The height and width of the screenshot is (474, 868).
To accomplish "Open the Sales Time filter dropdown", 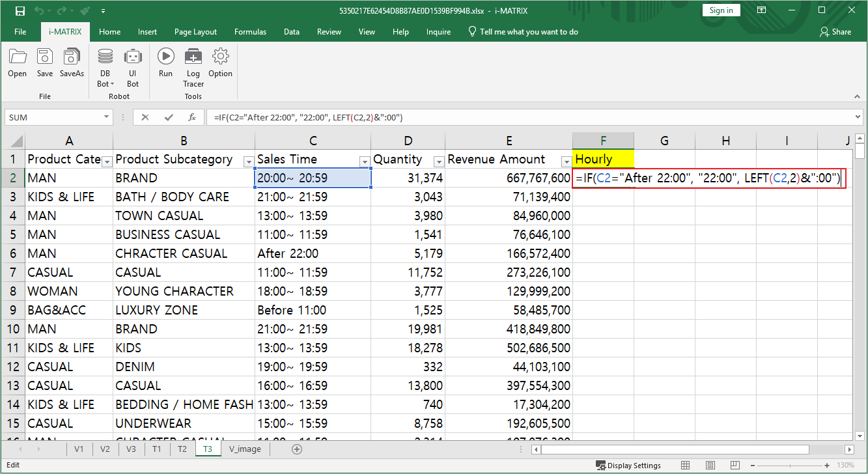I will pyautogui.click(x=364, y=161).
